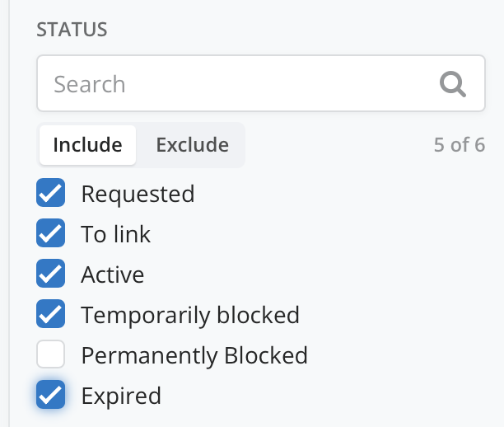
Task: Click the Requested label text
Action: (138, 194)
